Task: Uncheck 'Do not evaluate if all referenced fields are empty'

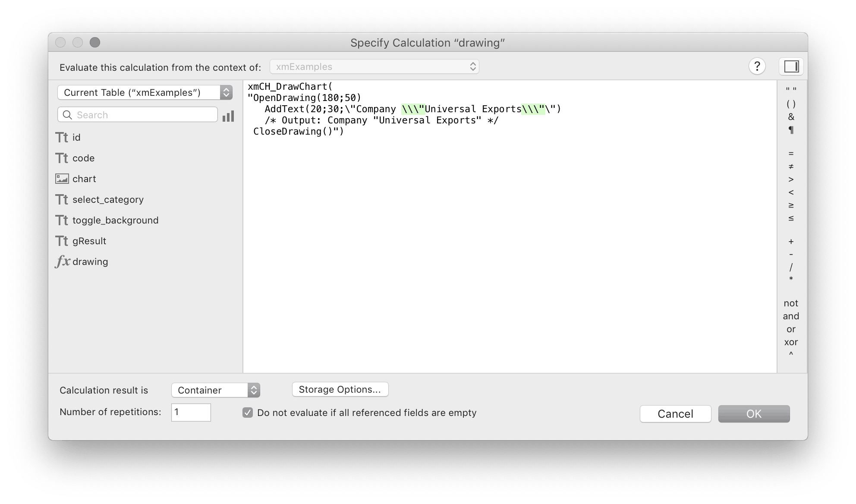Action: coord(247,413)
